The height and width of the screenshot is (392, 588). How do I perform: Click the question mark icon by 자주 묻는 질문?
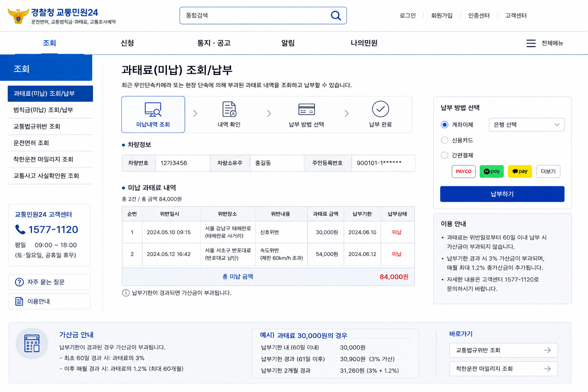[19, 282]
